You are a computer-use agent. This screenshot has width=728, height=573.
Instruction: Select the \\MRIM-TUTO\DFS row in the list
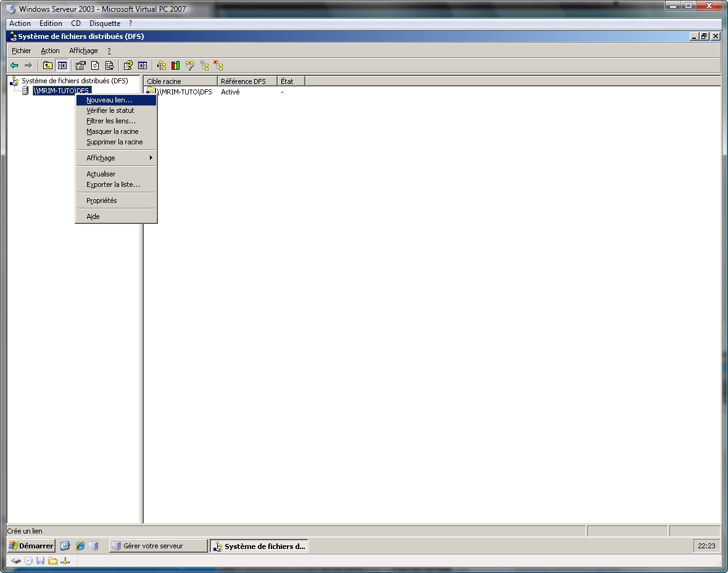pyautogui.click(x=184, y=92)
